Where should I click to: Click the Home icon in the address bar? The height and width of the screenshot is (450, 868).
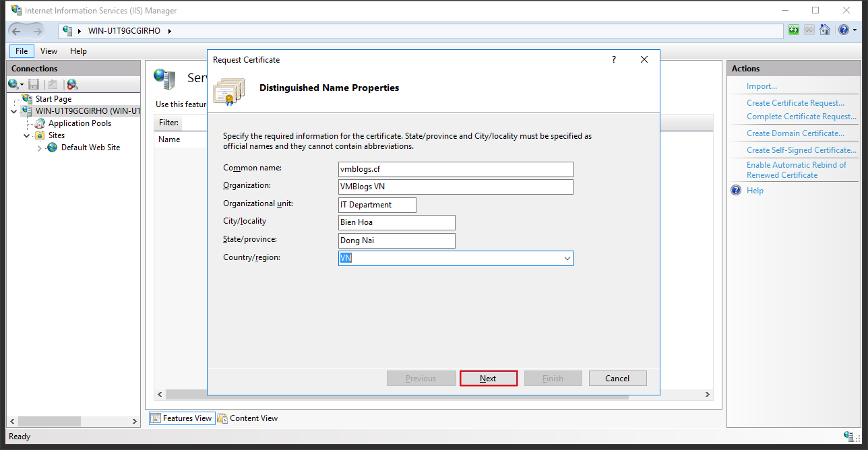824,30
